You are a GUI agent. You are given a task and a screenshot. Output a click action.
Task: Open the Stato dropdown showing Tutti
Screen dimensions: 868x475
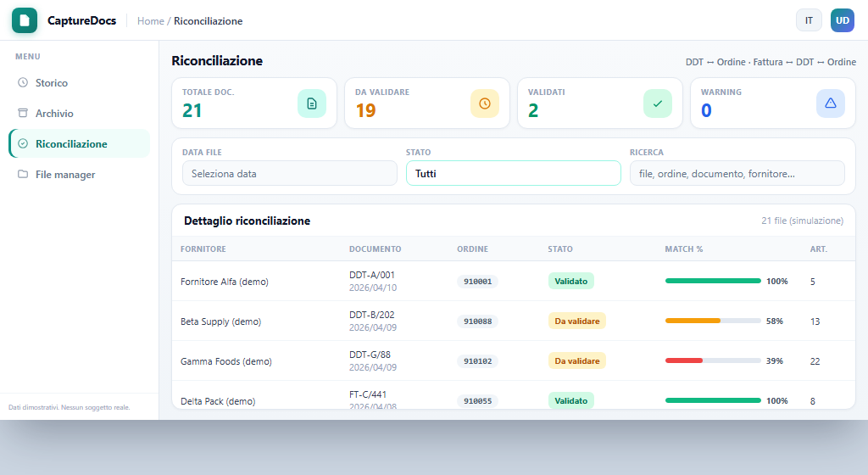pos(513,173)
